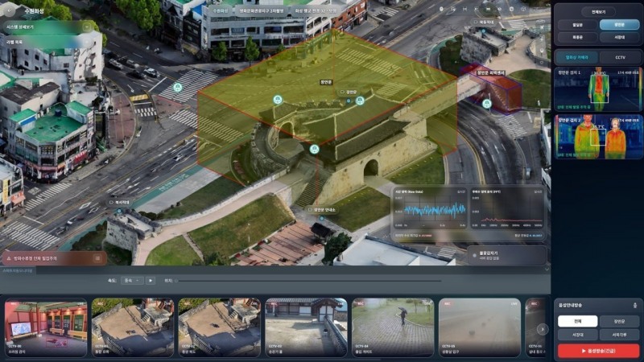Open the CCTV-00 camera thumbnail
This screenshot has height=362, width=644.
click(x=46, y=327)
